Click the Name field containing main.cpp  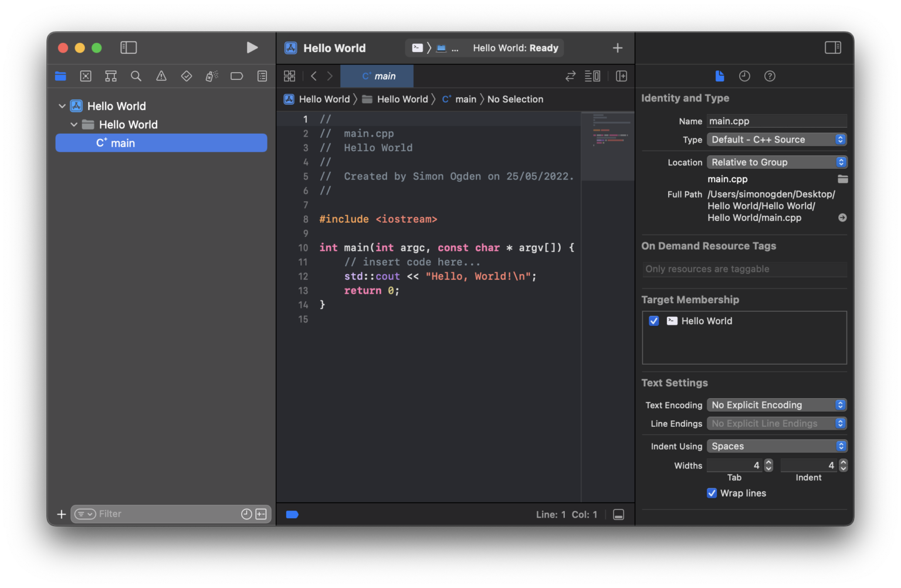(776, 121)
